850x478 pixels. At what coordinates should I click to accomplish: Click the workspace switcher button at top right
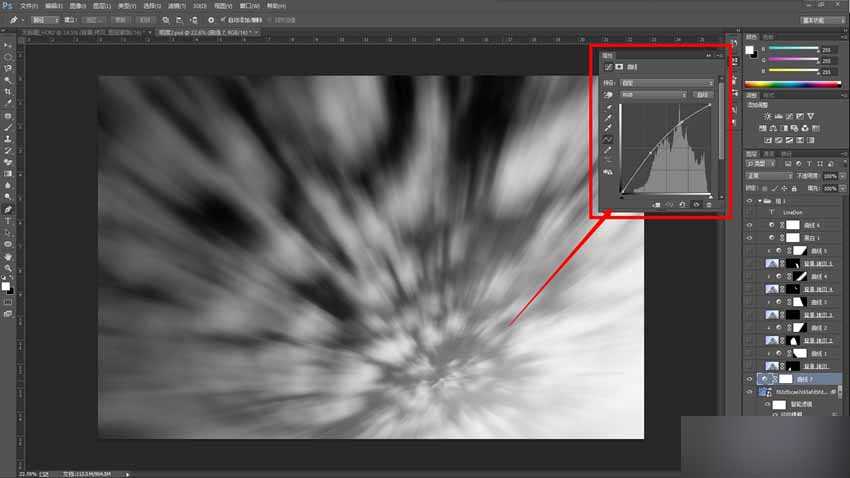pos(819,19)
